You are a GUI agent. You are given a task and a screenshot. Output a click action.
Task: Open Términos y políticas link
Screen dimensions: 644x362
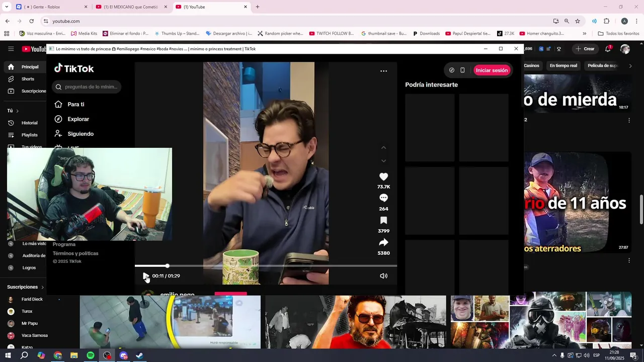(75, 253)
